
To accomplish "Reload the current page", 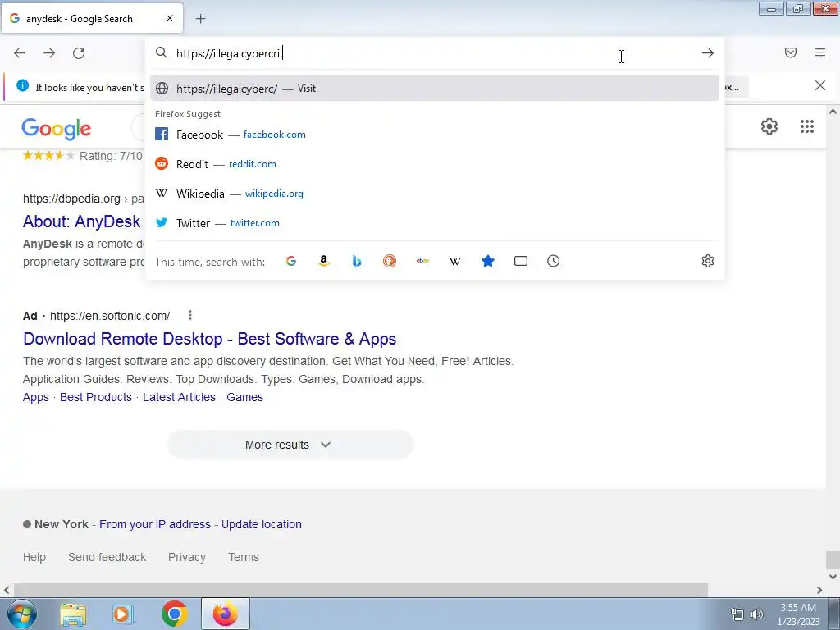I will 79,53.
